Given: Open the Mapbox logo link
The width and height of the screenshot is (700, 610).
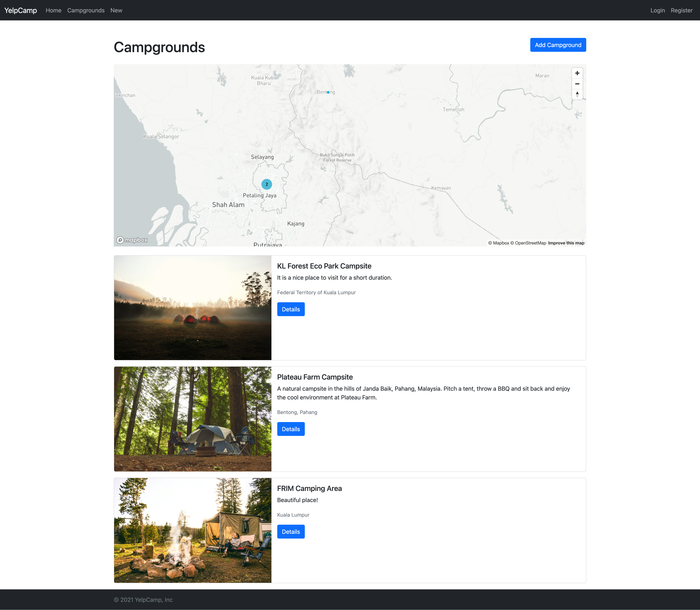Looking at the screenshot, I should (132, 240).
